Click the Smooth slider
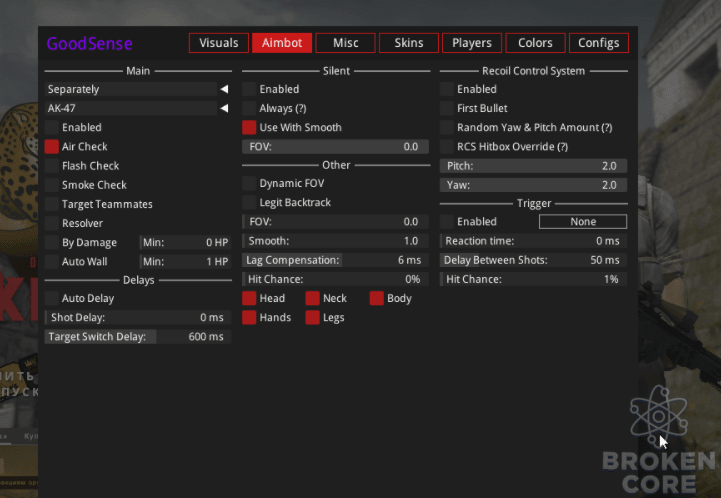721x498 pixels. coord(336,241)
